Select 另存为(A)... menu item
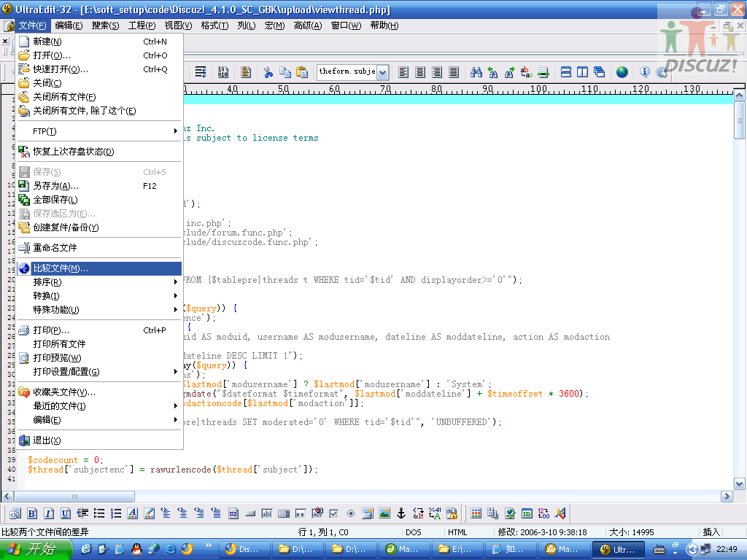The width and height of the screenshot is (747, 560). click(x=99, y=186)
